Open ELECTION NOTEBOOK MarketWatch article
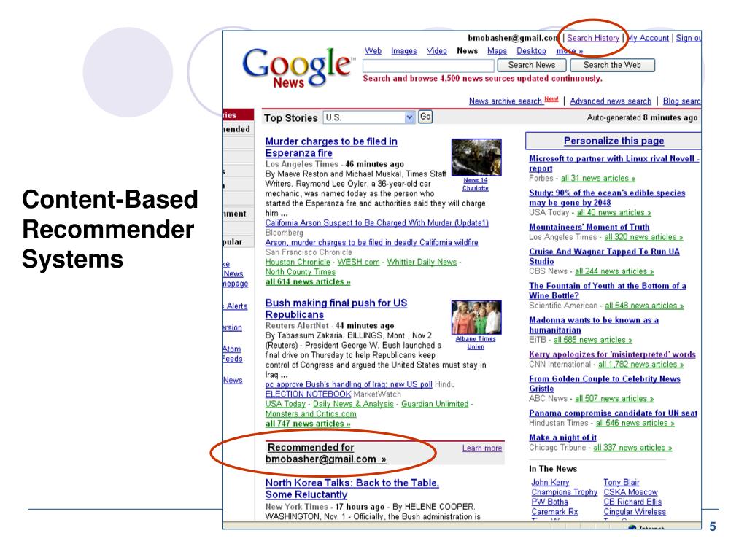The height and width of the screenshot is (560, 747). point(308,394)
